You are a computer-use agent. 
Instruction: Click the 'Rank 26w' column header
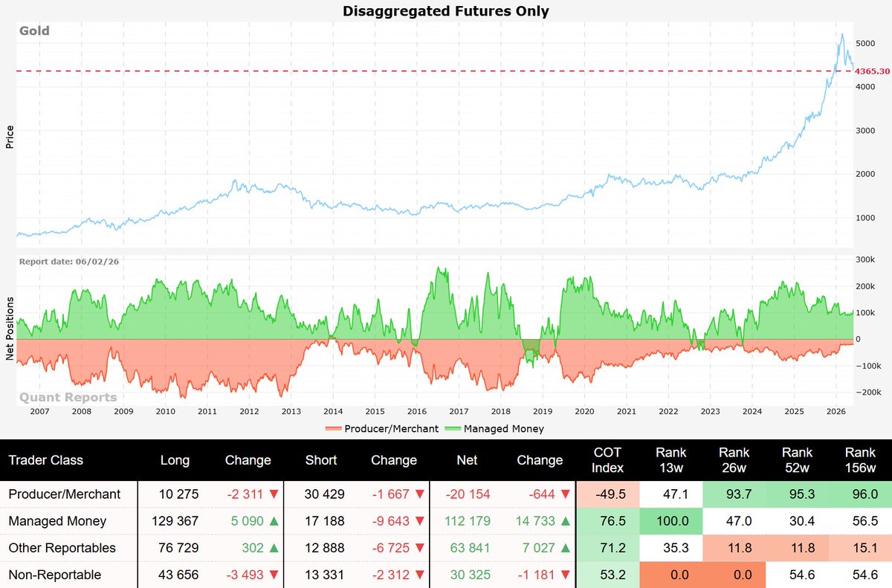734,460
